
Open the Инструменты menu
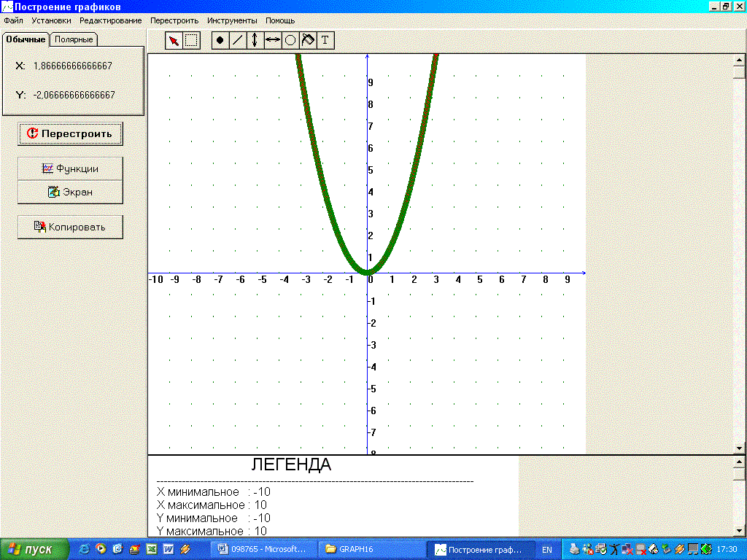tap(231, 20)
